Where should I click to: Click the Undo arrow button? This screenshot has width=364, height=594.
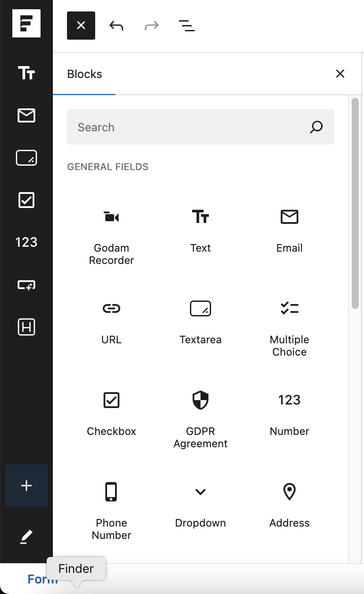tap(116, 26)
